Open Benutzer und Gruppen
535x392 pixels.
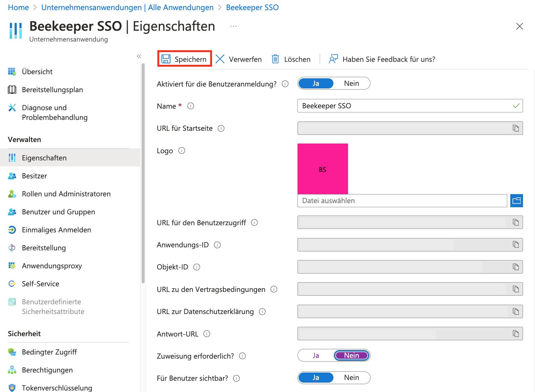[x=70, y=212]
